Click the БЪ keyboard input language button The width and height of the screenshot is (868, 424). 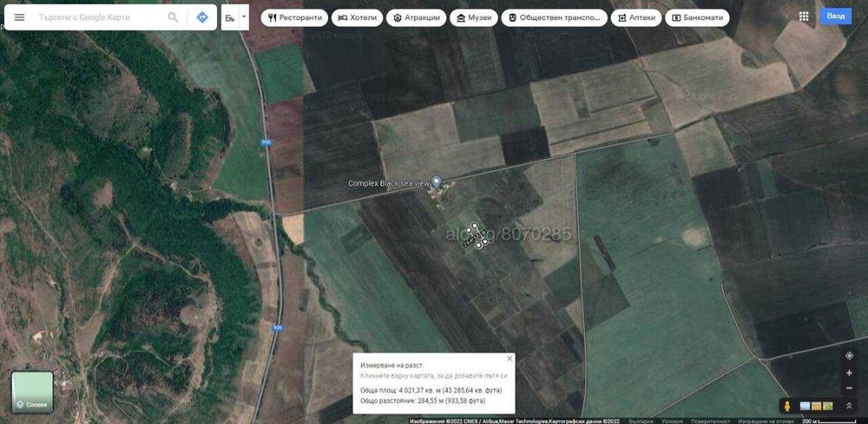230,17
